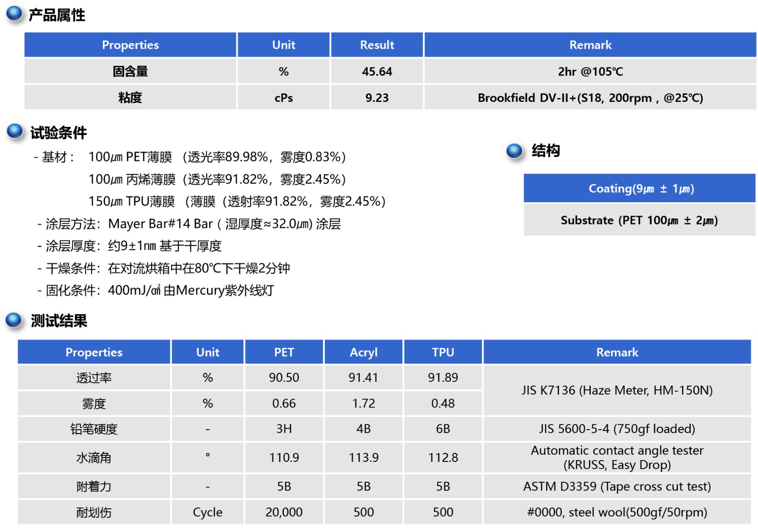Select the ASTM D3359 tape test remark

click(x=617, y=487)
